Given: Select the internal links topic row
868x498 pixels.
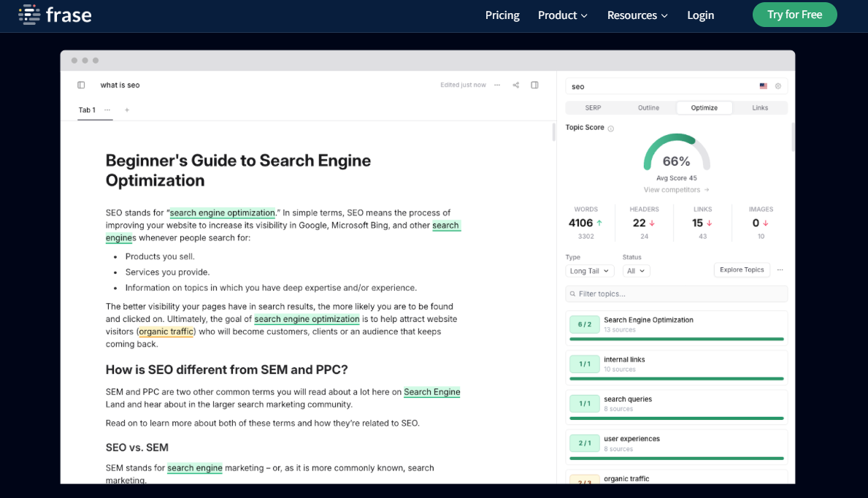Looking at the screenshot, I should click(677, 367).
